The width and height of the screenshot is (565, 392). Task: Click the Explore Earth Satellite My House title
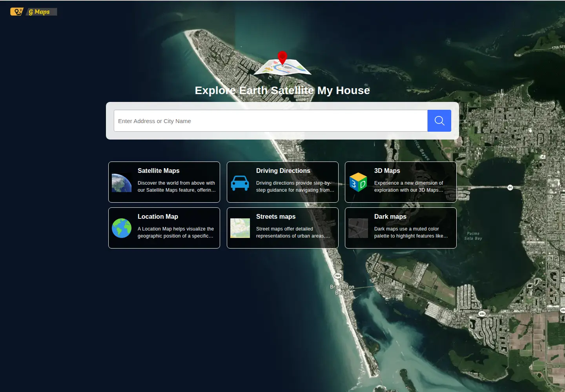(282, 91)
